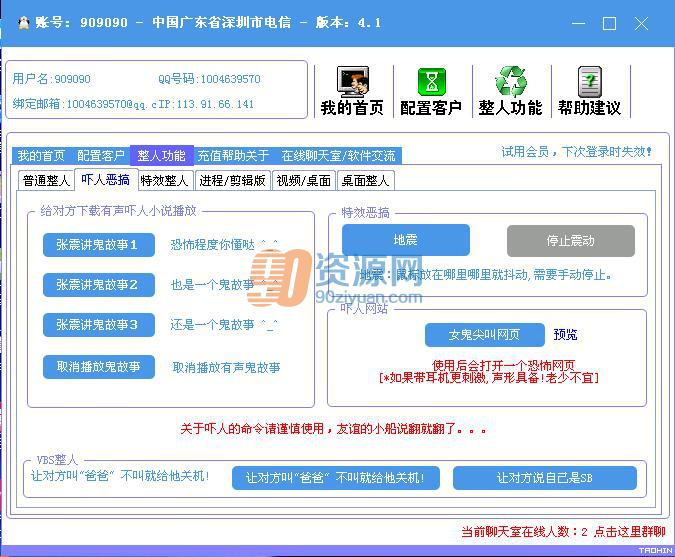Open the 充值帮助关于 tab
This screenshot has height=557, width=675.
pos(233,155)
